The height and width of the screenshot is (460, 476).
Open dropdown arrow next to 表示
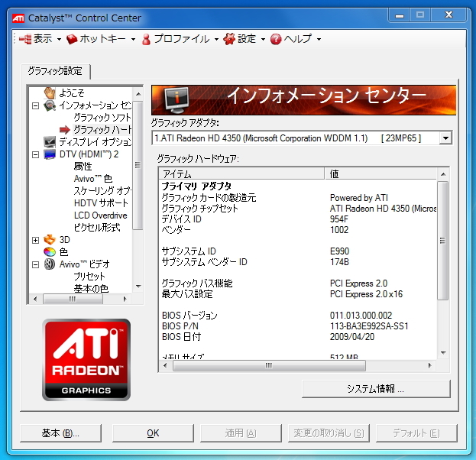(x=59, y=39)
